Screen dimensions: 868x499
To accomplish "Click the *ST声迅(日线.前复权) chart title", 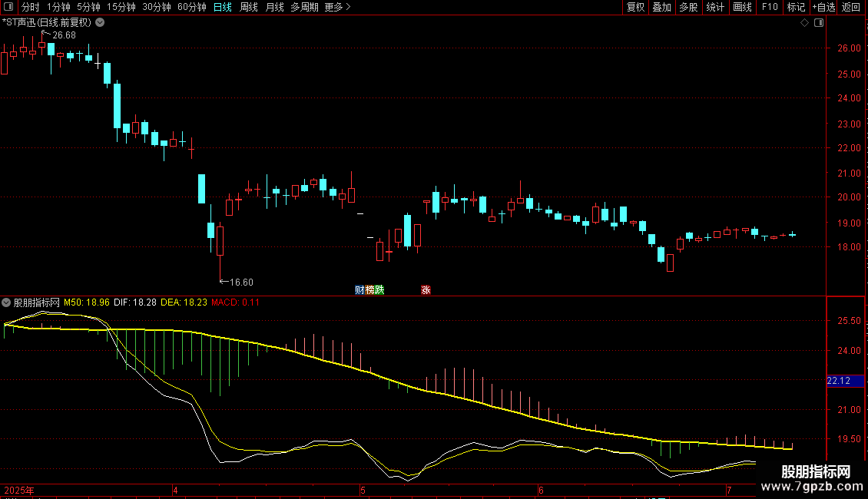I will pyautogui.click(x=47, y=23).
